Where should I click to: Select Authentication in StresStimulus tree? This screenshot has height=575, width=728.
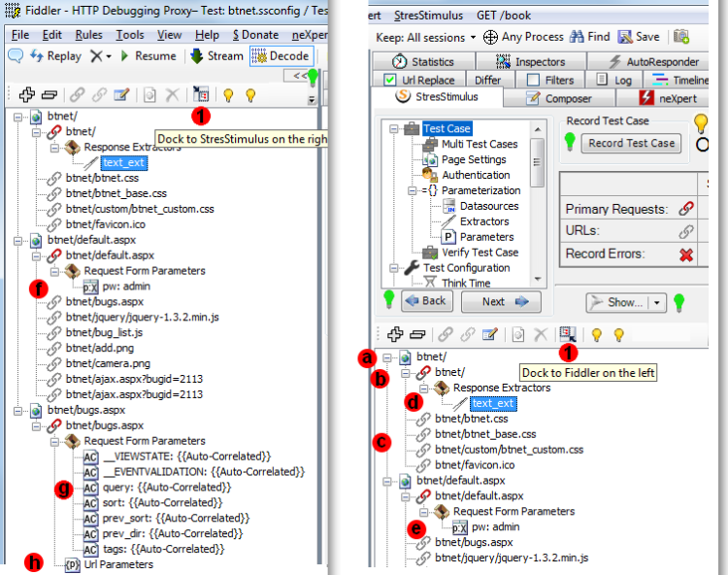click(476, 175)
